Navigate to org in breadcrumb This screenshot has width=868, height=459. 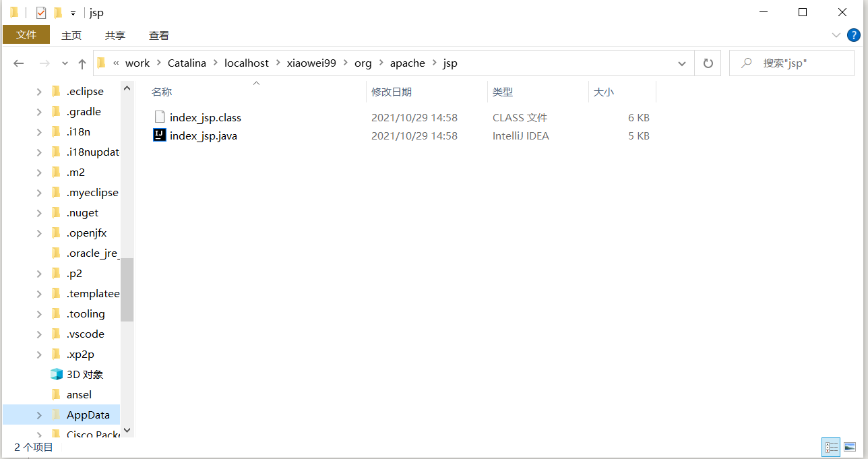coord(363,63)
